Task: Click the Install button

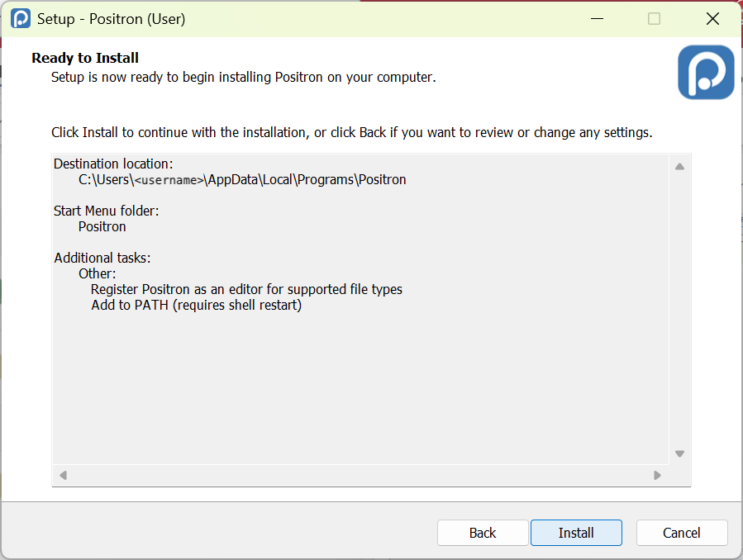Action: coord(576,533)
